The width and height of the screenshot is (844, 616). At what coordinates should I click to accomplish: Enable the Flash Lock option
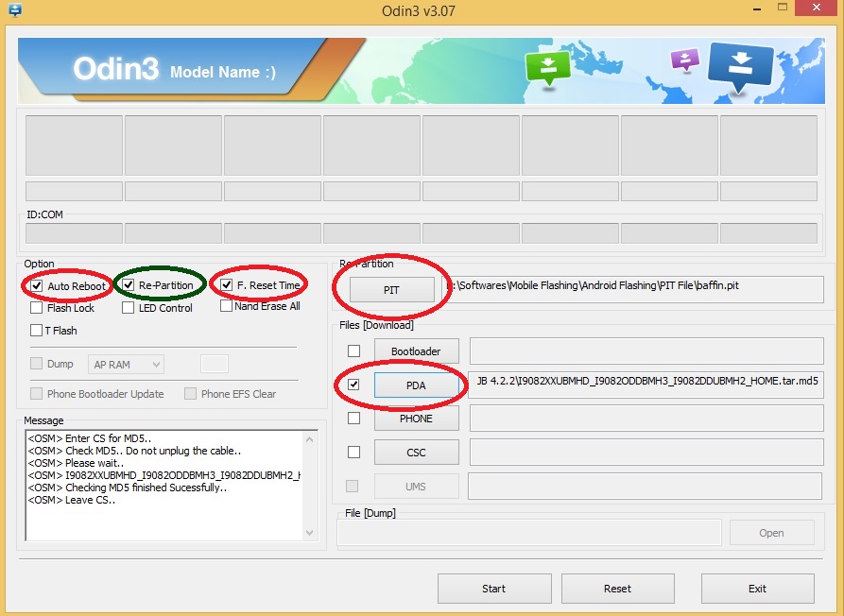point(37,308)
